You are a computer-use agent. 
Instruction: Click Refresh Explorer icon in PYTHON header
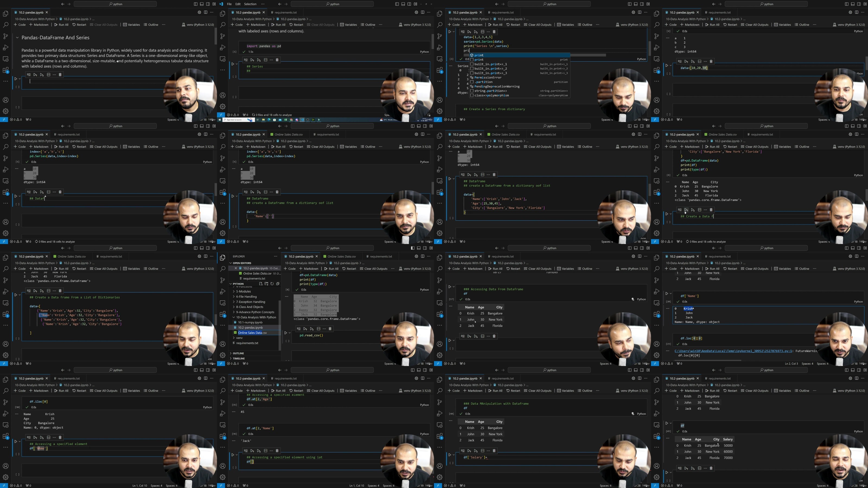272,284
